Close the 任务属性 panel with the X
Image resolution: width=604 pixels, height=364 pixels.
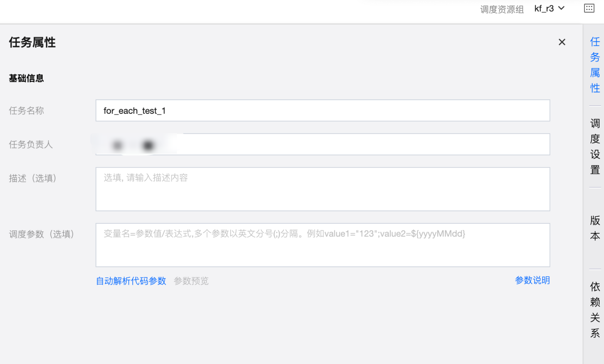point(562,42)
